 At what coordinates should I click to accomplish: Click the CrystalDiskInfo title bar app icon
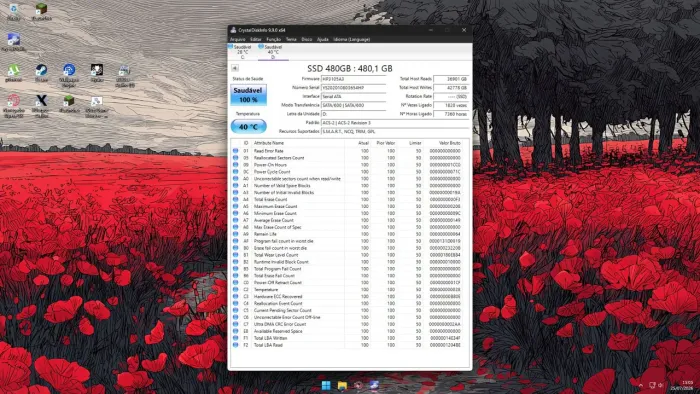point(233,30)
